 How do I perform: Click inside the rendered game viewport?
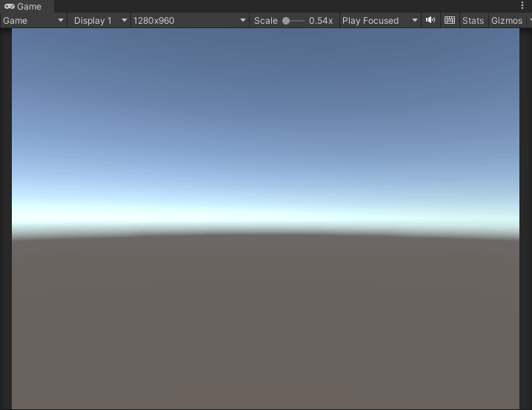[265, 219]
